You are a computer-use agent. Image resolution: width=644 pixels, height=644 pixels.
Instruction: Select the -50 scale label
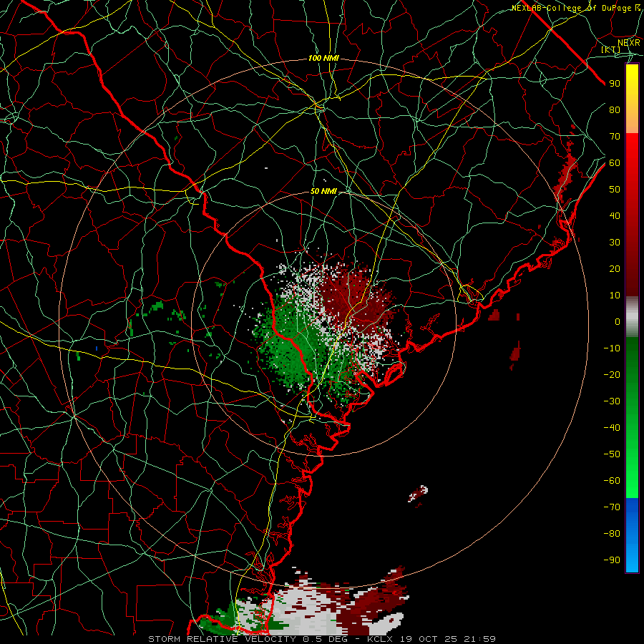click(x=612, y=454)
